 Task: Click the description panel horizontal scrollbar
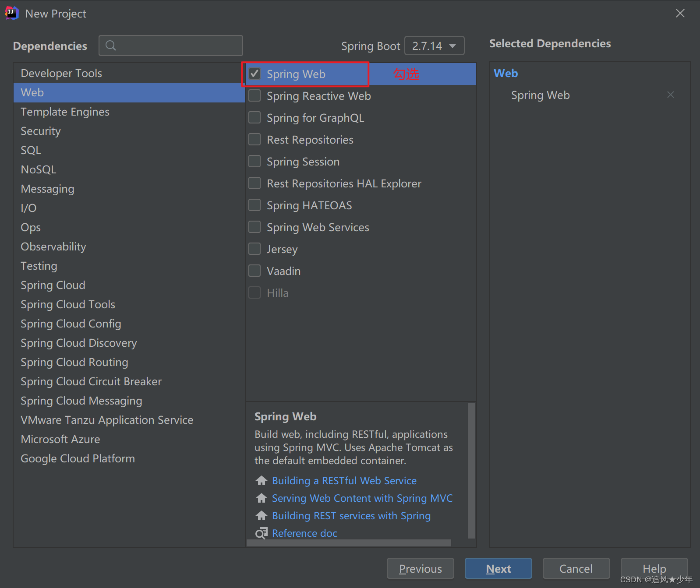(x=349, y=543)
